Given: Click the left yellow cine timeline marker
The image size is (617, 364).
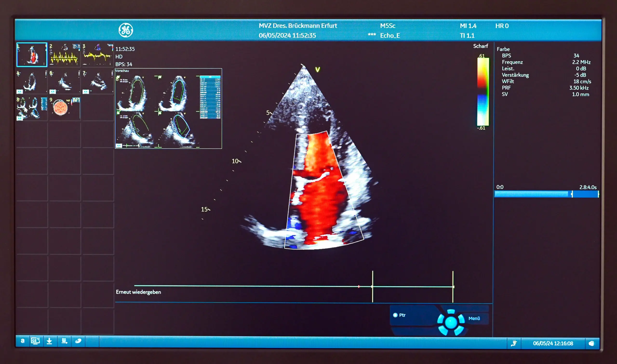Looking at the screenshot, I should tap(372, 286).
